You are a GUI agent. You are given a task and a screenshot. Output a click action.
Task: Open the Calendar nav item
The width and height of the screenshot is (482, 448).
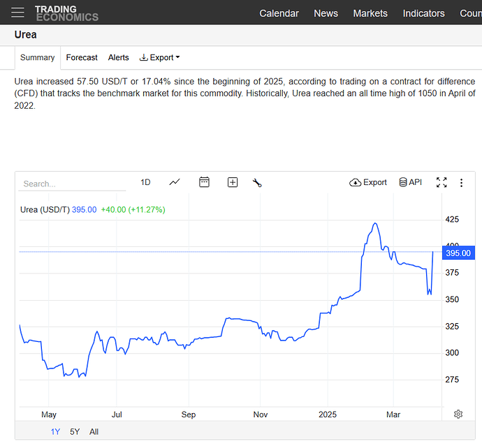pos(279,13)
